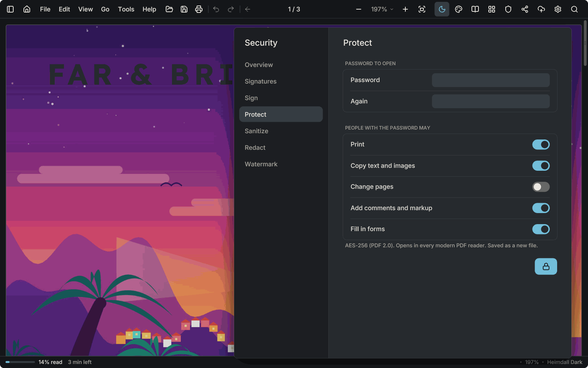
Task: Focus the Password input field
Action: (x=491, y=80)
